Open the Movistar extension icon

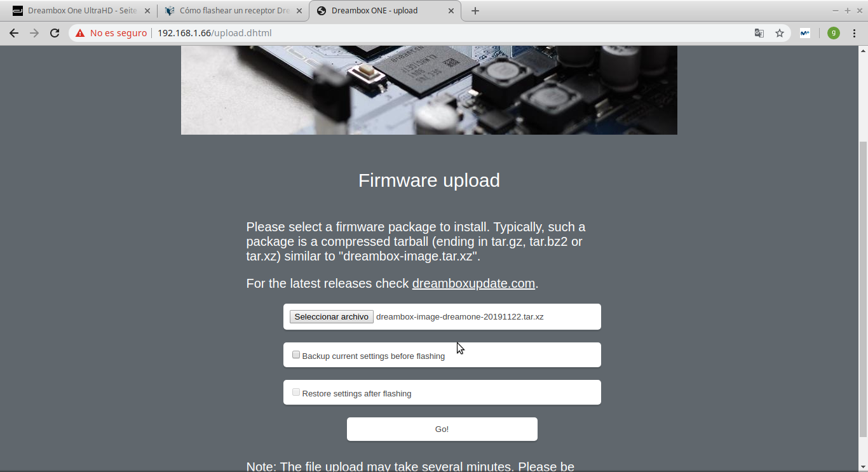804,33
